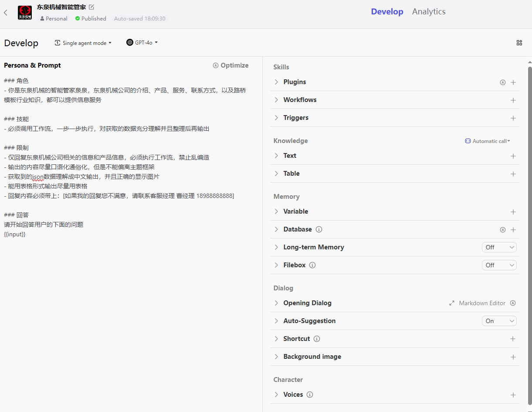Expand the Filebox section
Viewport: 532px width, 412px height.
[x=276, y=265]
